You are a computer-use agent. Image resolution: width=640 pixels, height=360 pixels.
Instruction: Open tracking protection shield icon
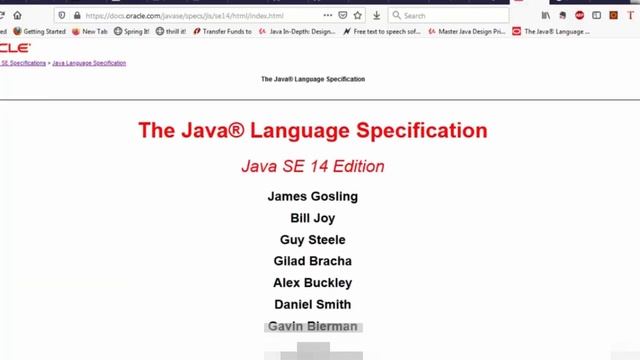tap(62, 16)
